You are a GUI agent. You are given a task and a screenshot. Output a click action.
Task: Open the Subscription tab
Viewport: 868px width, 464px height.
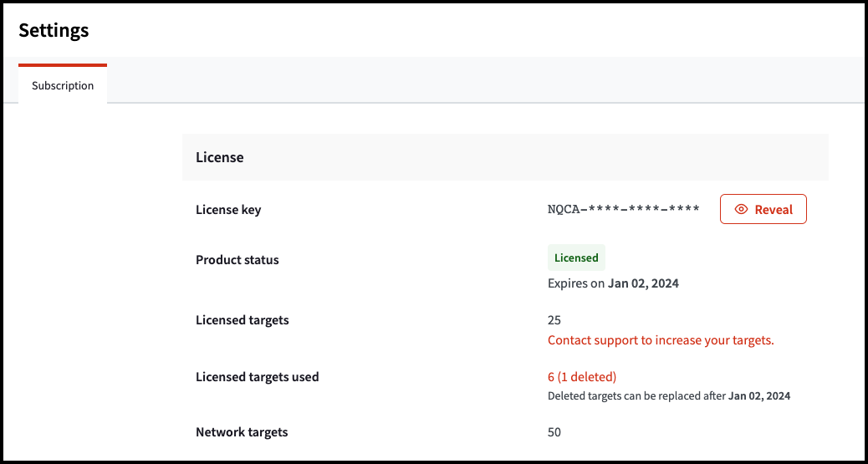tap(63, 85)
